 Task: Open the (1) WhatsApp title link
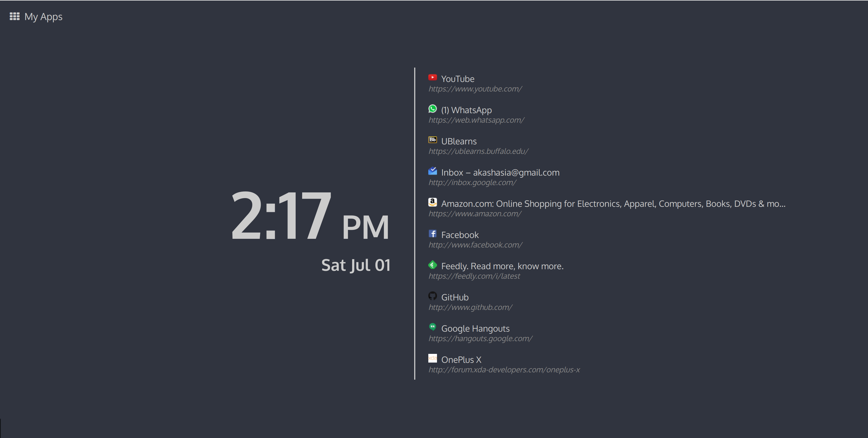466,110
